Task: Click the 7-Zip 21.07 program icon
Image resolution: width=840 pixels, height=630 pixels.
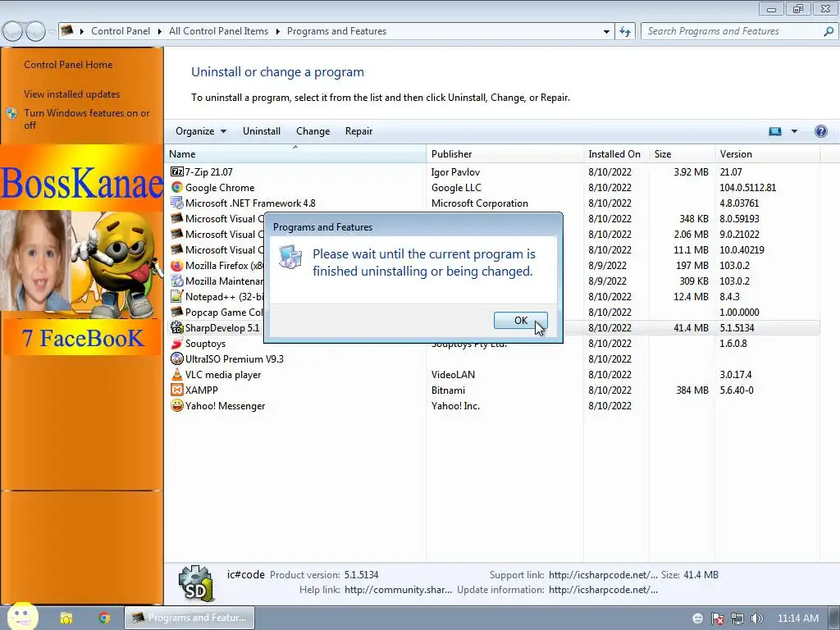Action: click(x=177, y=172)
